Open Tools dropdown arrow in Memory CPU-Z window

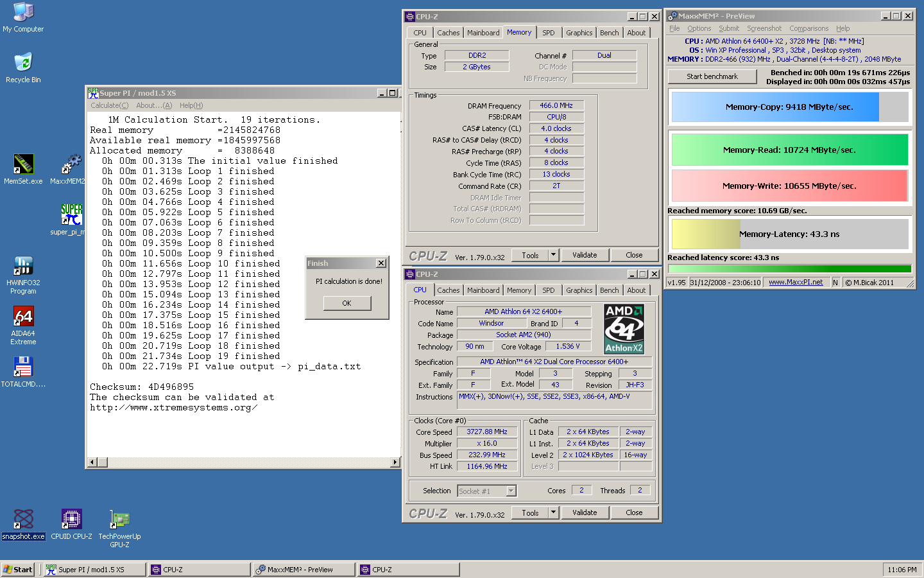click(x=553, y=255)
